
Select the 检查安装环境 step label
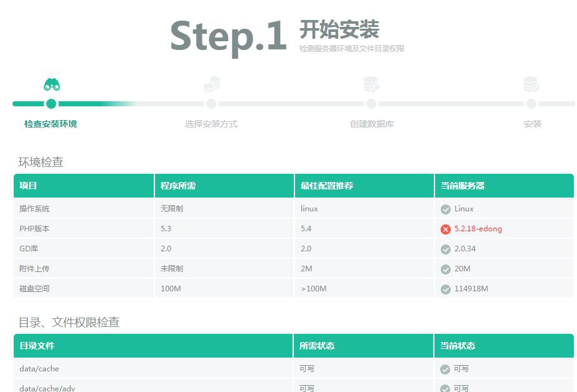tap(51, 124)
